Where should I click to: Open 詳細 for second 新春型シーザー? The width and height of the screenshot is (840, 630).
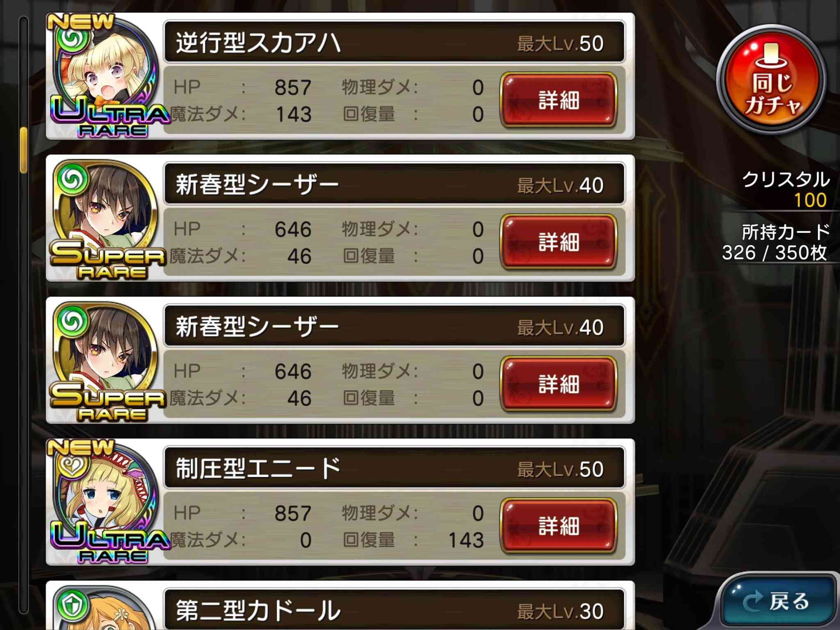(559, 384)
